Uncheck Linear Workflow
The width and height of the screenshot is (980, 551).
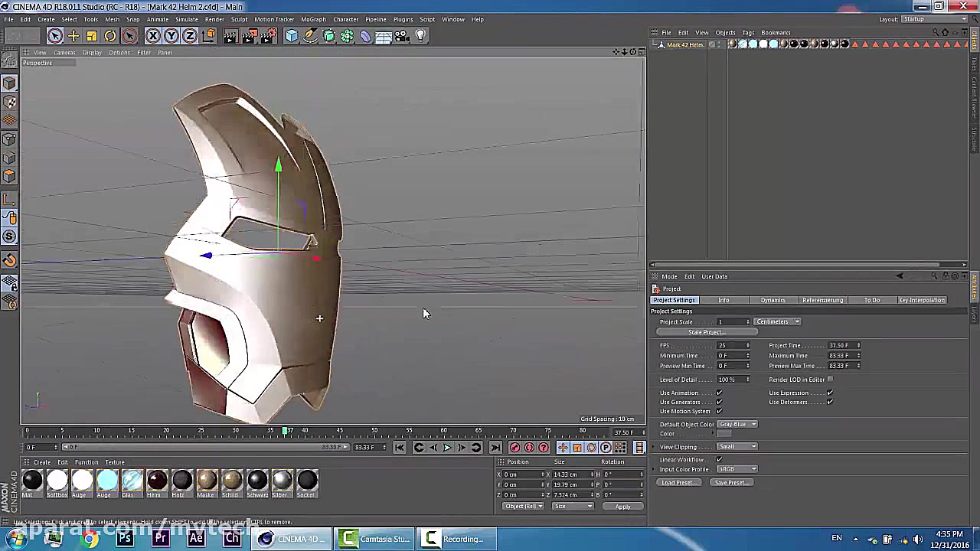coord(719,459)
